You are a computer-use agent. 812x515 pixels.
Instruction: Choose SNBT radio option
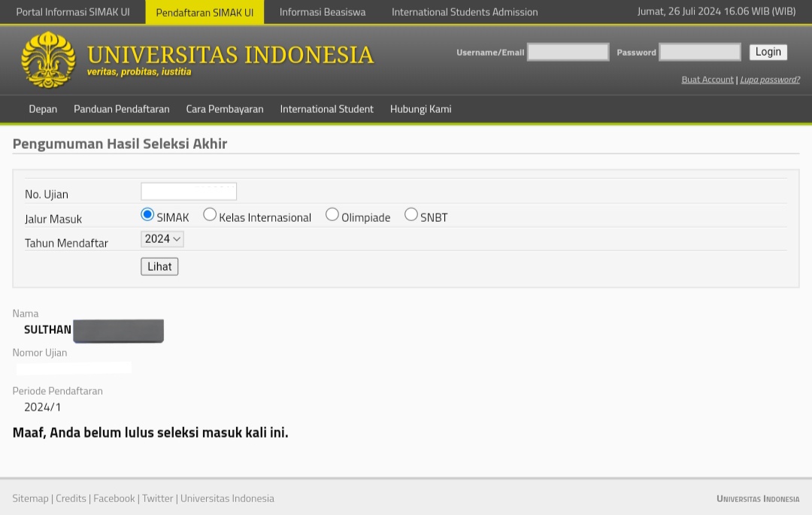411,214
